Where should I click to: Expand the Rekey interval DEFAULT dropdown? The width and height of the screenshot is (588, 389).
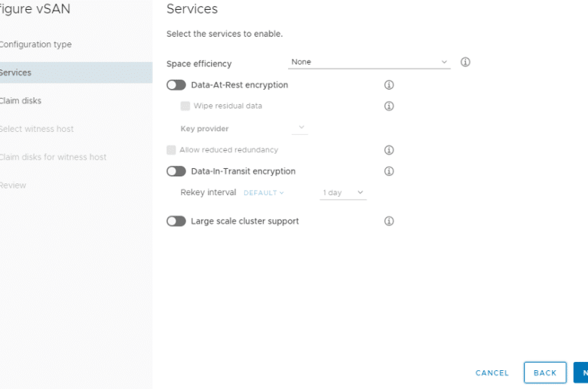pyautogui.click(x=264, y=193)
